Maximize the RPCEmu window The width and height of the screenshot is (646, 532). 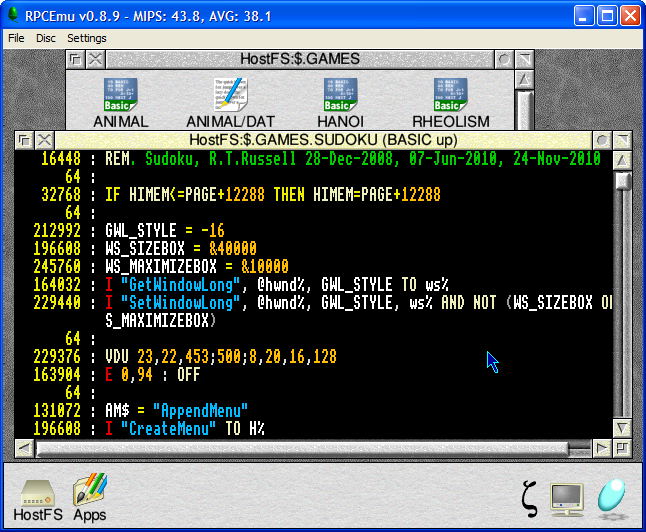607,16
